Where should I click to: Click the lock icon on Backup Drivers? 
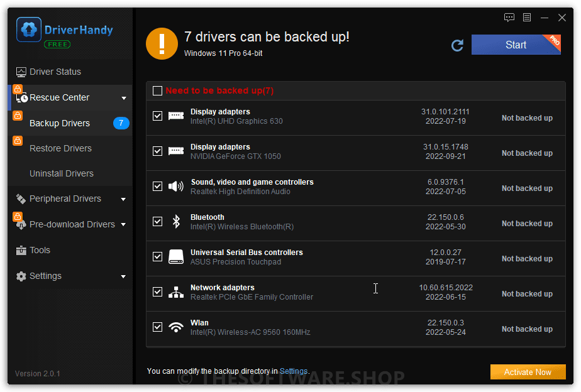(18, 116)
